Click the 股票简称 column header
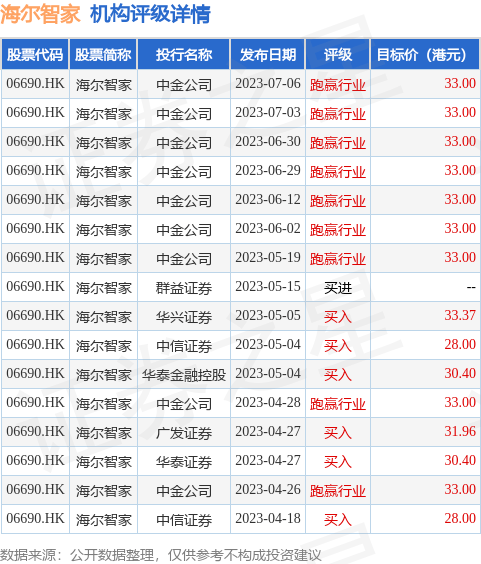This screenshot has height=564, width=481. pyautogui.click(x=103, y=54)
